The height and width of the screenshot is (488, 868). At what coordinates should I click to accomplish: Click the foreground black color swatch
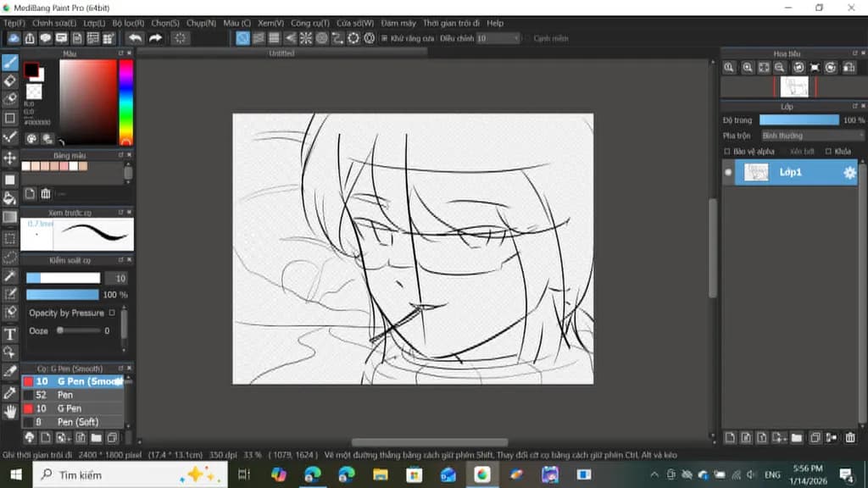click(31, 69)
